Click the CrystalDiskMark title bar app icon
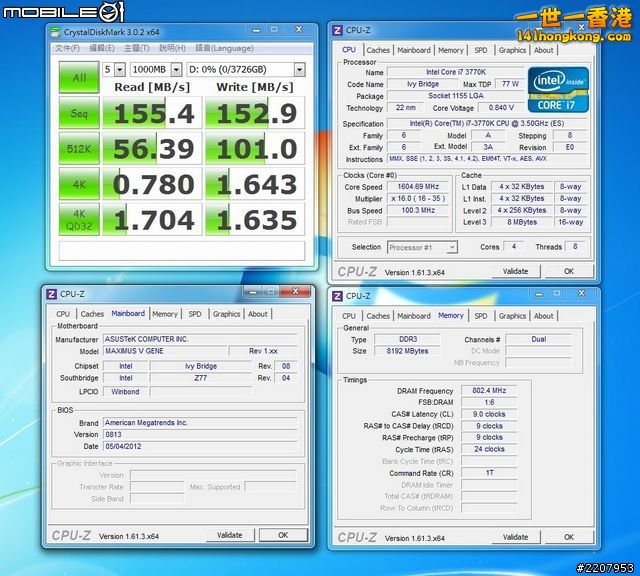Viewport: 640px width, 576px height. point(58,32)
